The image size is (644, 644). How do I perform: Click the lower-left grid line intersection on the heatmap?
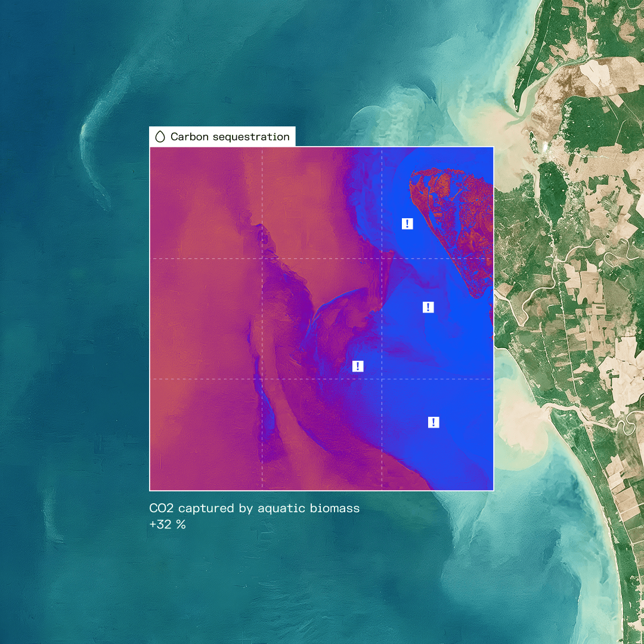pyautogui.click(x=262, y=379)
